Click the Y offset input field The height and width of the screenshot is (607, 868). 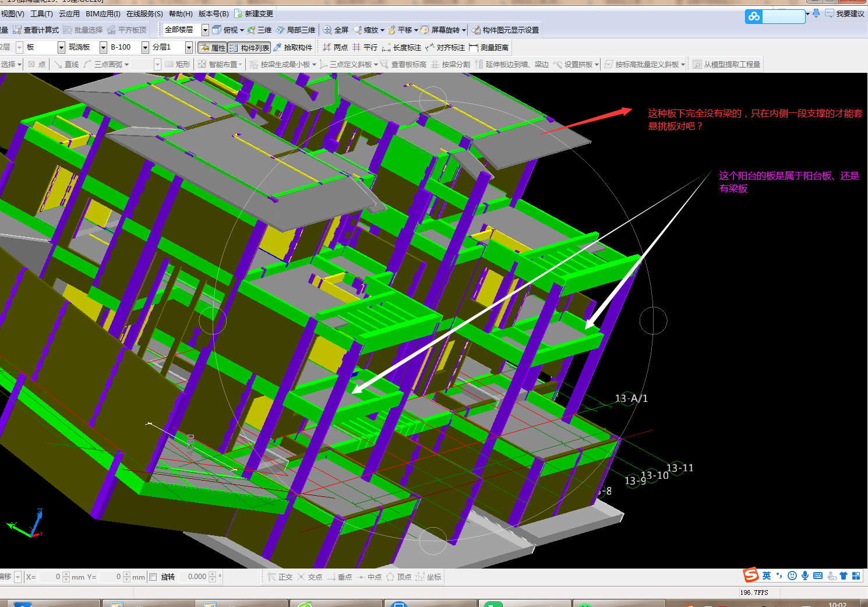(110, 577)
